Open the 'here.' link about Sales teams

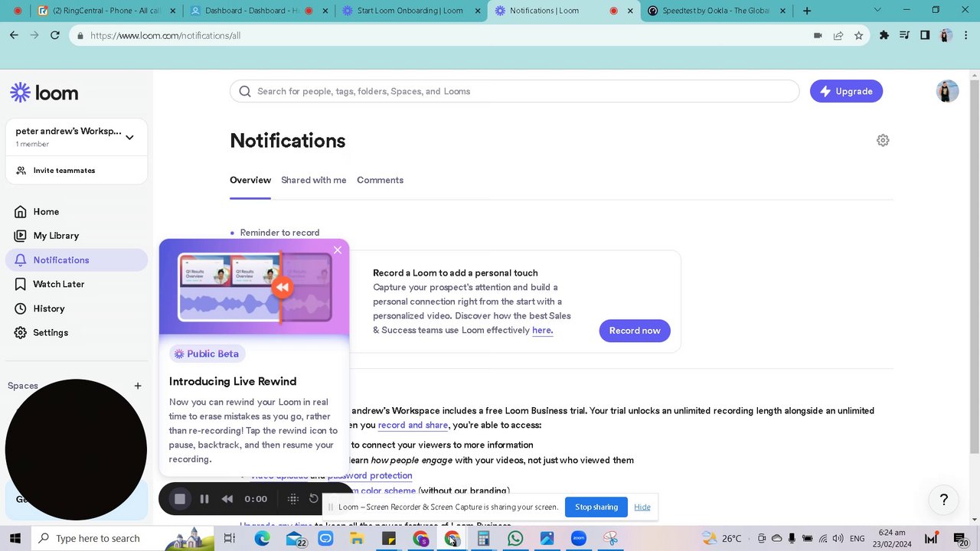(x=542, y=330)
